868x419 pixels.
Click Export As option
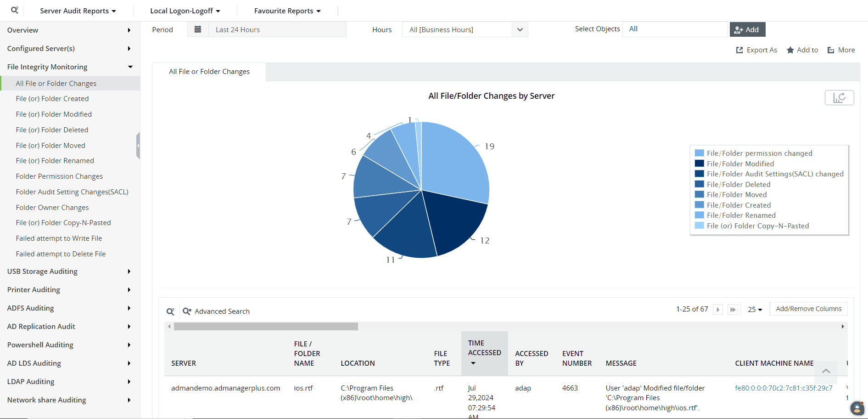pyautogui.click(x=756, y=50)
